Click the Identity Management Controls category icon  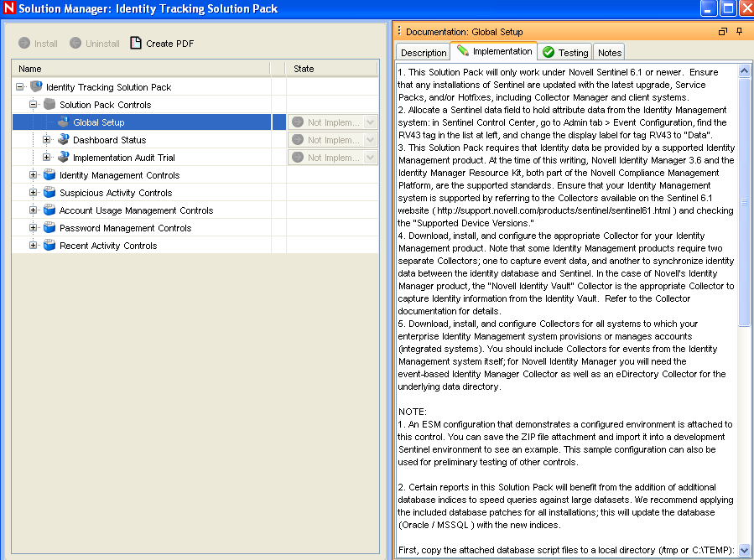tap(49, 174)
